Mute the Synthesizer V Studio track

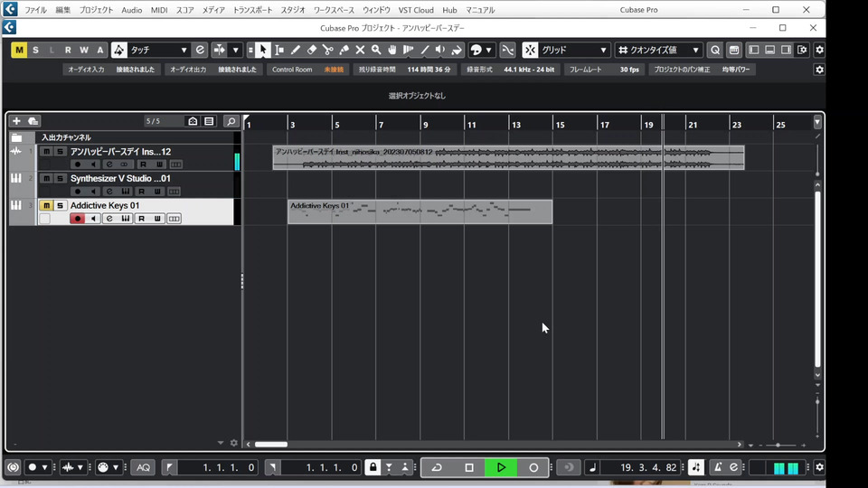coord(46,178)
